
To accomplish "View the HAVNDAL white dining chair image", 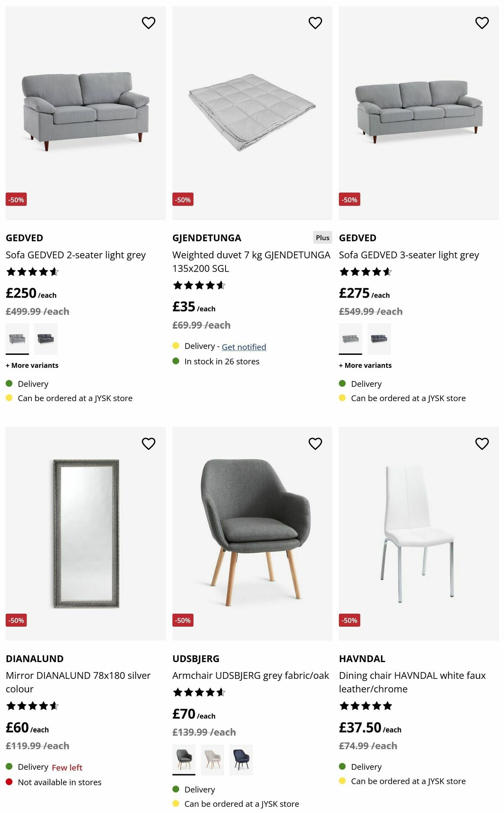I will pyautogui.click(x=418, y=533).
